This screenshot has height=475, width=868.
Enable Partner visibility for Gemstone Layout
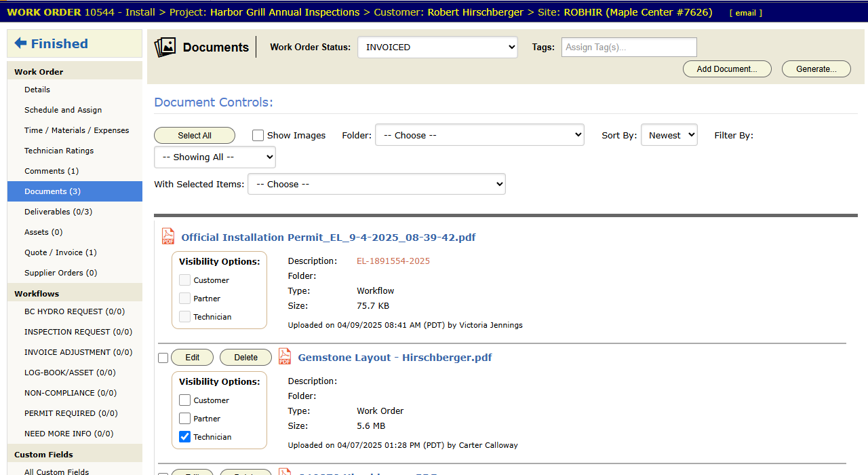pos(184,419)
